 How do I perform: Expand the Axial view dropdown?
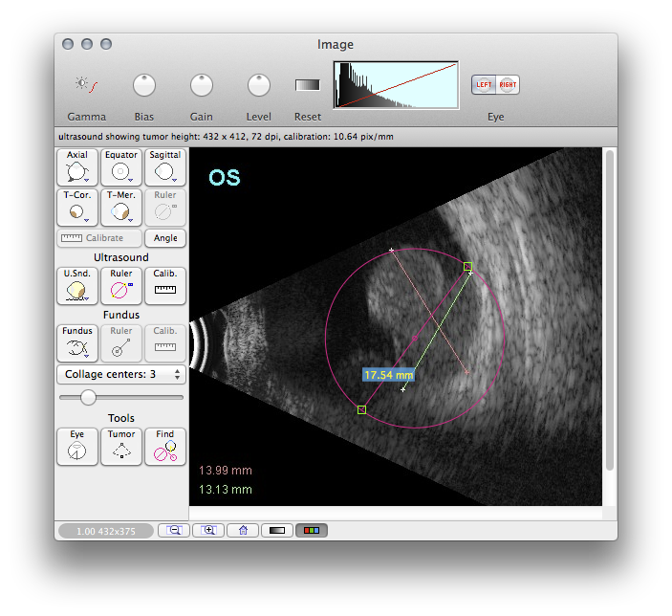(77, 167)
